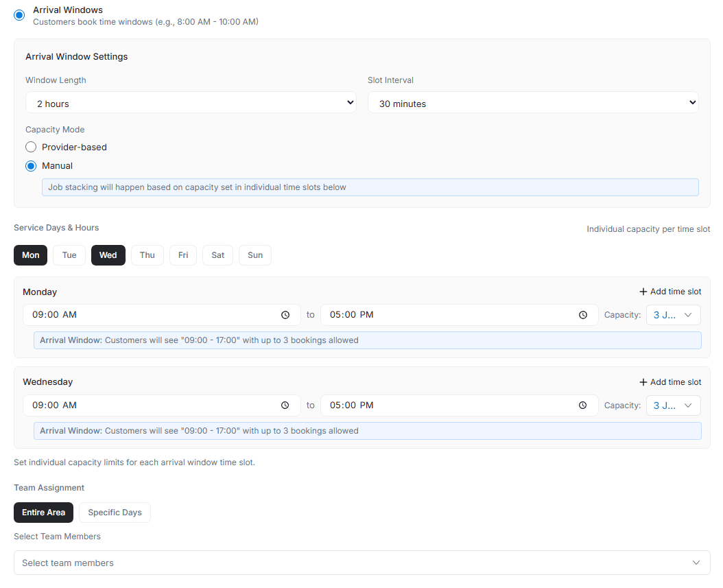
Task: Expand Wednesday capacity dropdown
Action: click(x=673, y=405)
